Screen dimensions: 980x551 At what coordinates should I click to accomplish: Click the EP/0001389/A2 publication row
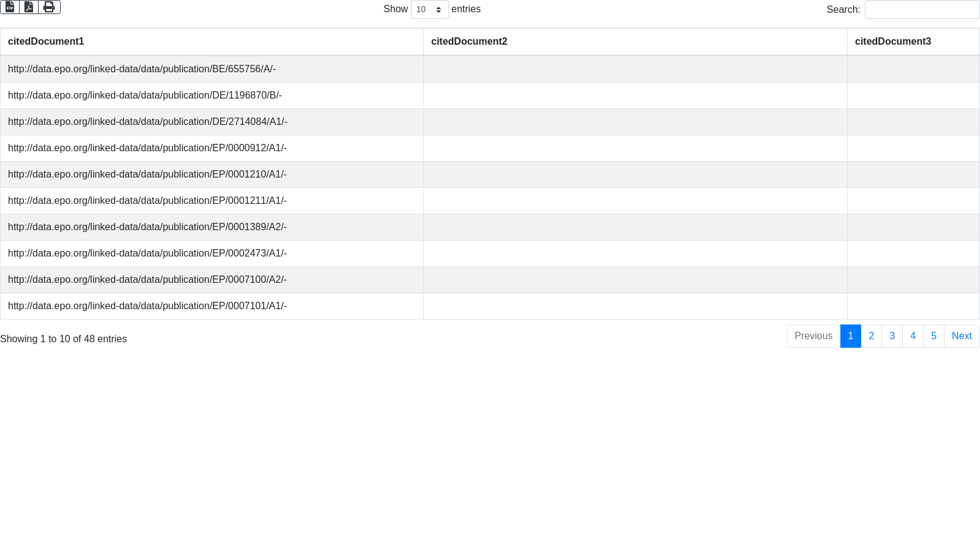147,227
